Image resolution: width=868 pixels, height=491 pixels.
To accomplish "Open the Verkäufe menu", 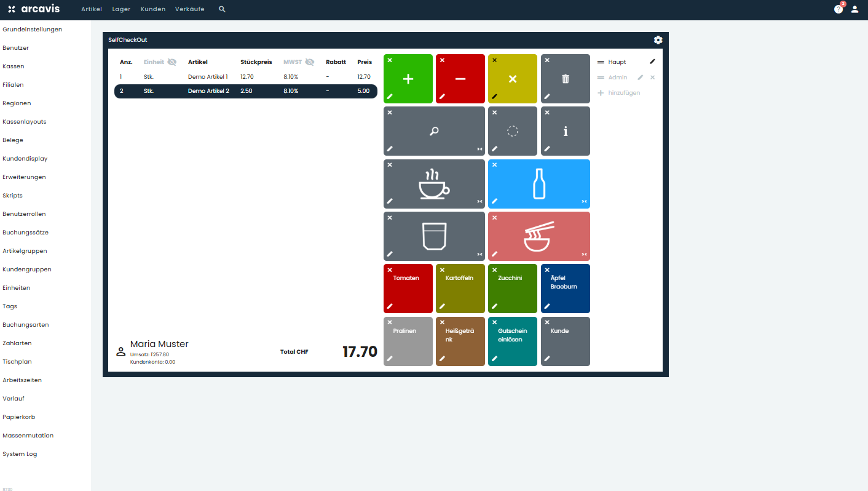I will [189, 9].
